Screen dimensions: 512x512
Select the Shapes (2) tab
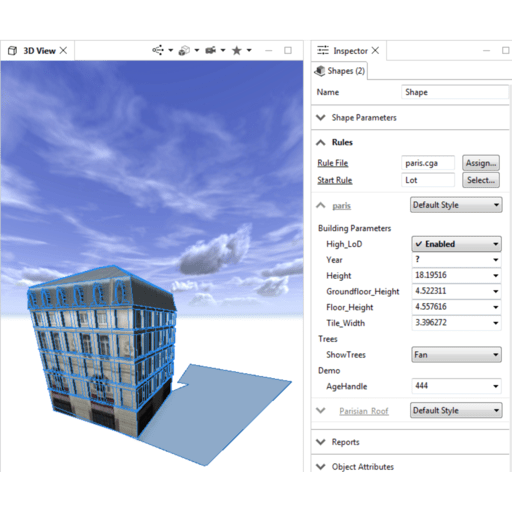tap(346, 71)
